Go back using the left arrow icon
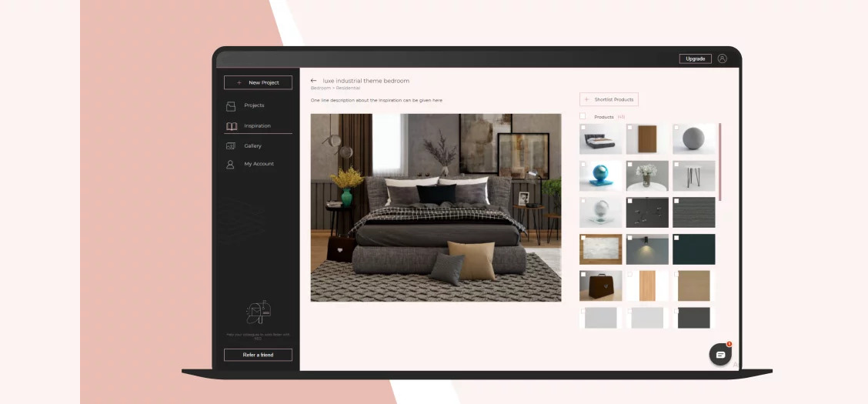Image resolution: width=868 pixels, height=404 pixels. [x=313, y=81]
